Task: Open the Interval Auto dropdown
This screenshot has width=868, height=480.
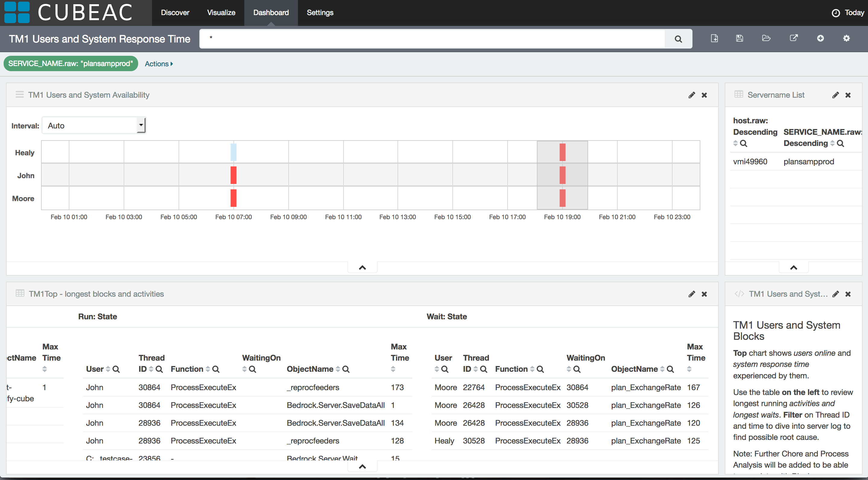Action: tap(94, 125)
